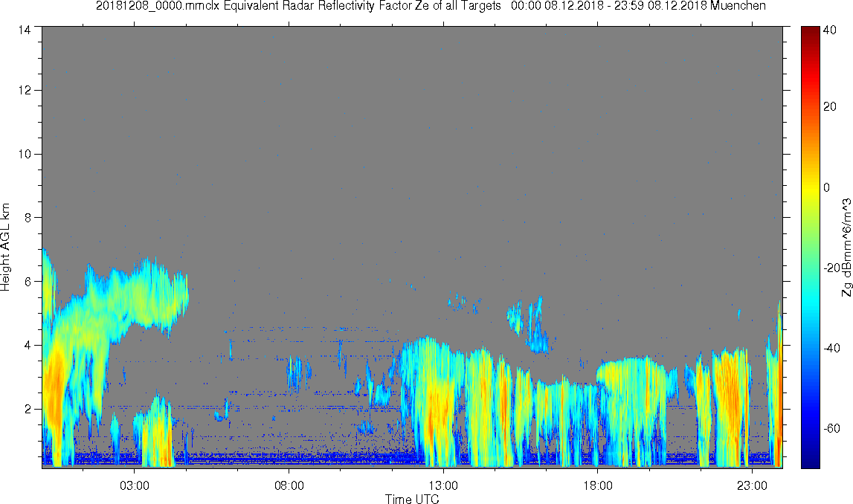Click the yellow zero-level band of the colorbar
This screenshot has width=853, height=504.
pyautogui.click(x=811, y=187)
